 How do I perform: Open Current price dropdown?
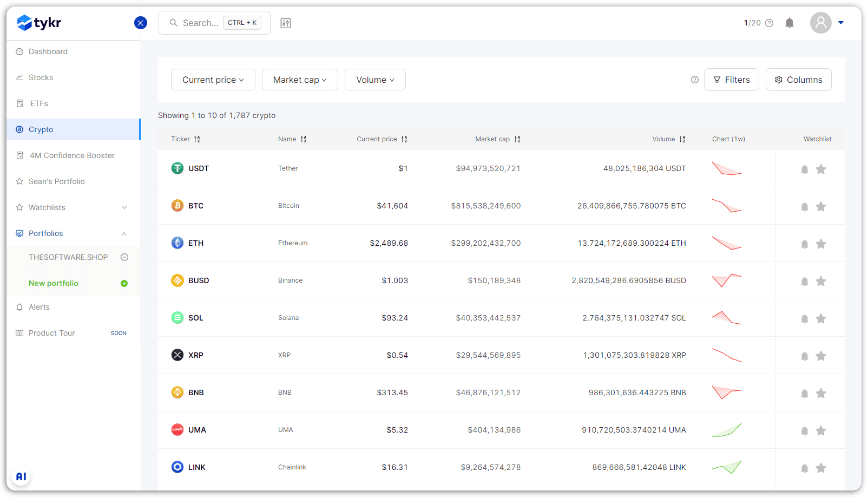coord(213,80)
